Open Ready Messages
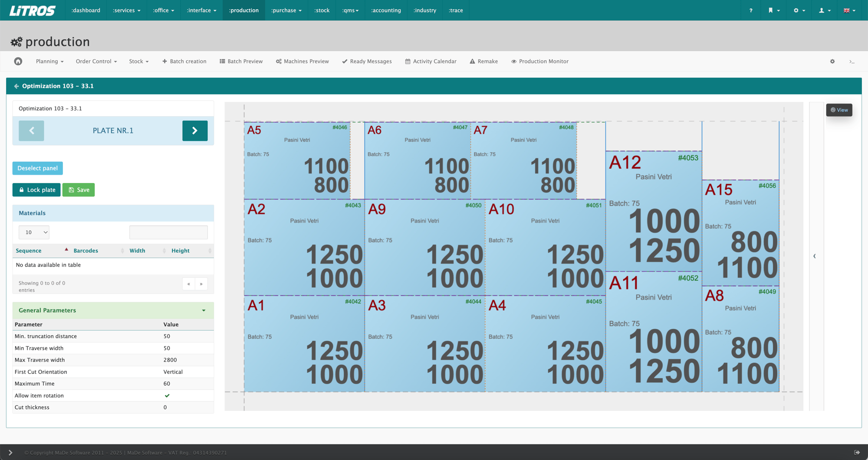 367,62
